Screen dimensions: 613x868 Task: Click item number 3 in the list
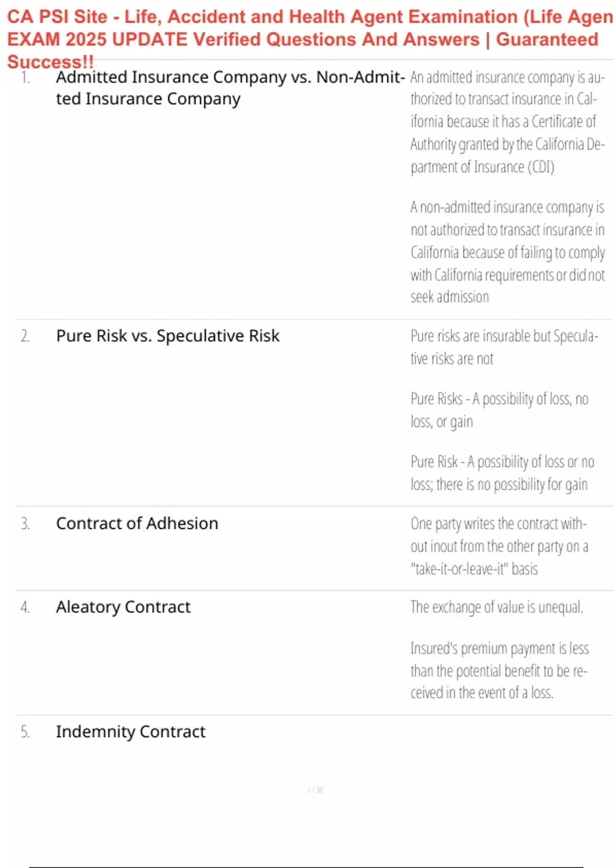[26, 523]
